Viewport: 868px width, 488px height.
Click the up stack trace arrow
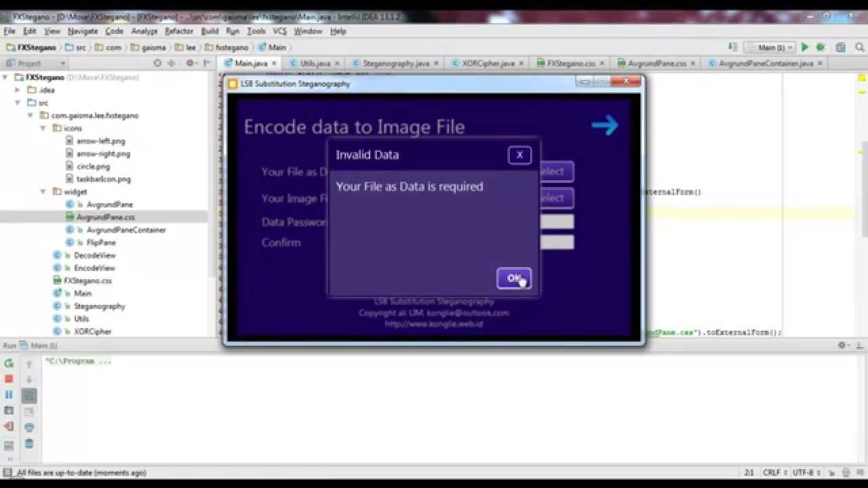coord(29,364)
